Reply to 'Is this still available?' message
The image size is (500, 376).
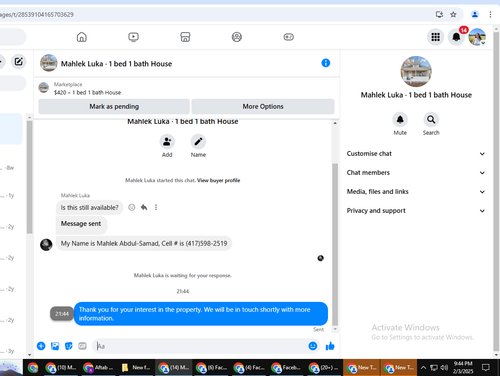click(x=144, y=207)
